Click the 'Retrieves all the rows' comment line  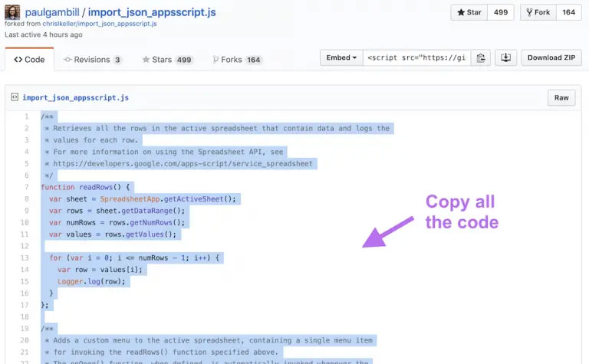(x=217, y=128)
